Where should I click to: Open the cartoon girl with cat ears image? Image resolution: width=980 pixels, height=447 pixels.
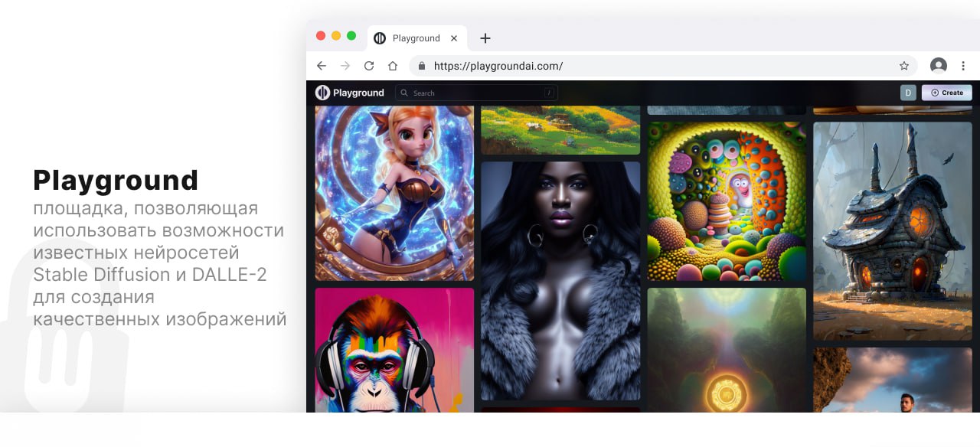tap(394, 193)
